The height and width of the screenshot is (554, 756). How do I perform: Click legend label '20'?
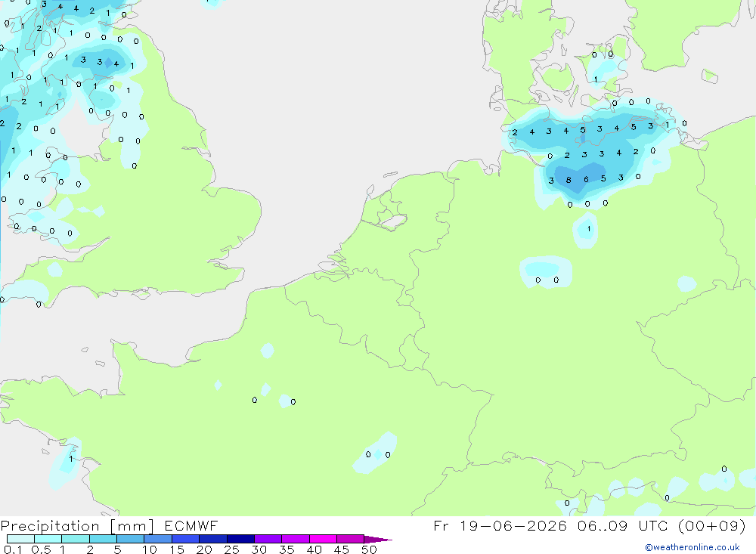tap(204, 549)
